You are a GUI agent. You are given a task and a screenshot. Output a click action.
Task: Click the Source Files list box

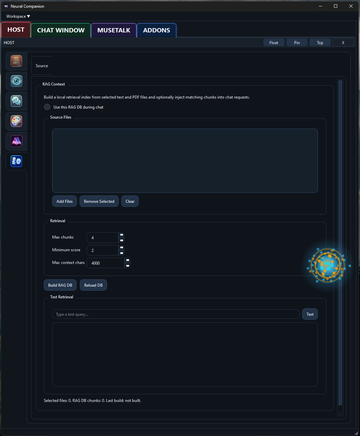tap(185, 160)
